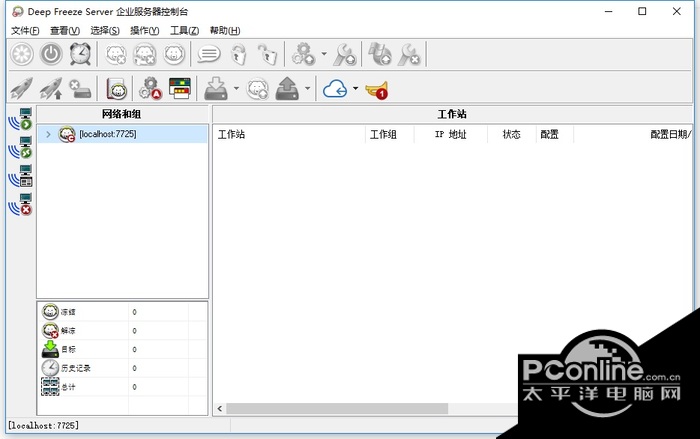Viewport: 700px width, 439px height.
Task: Click the bear with lock and X icon
Action: [x=145, y=54]
